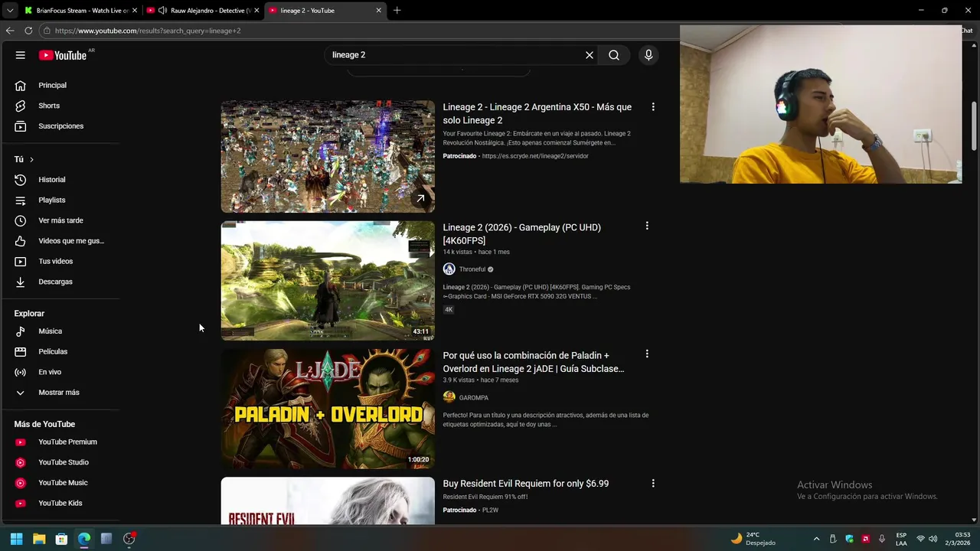Open the GAROMPA channel avatar
This screenshot has height=551, width=980.
449,397
